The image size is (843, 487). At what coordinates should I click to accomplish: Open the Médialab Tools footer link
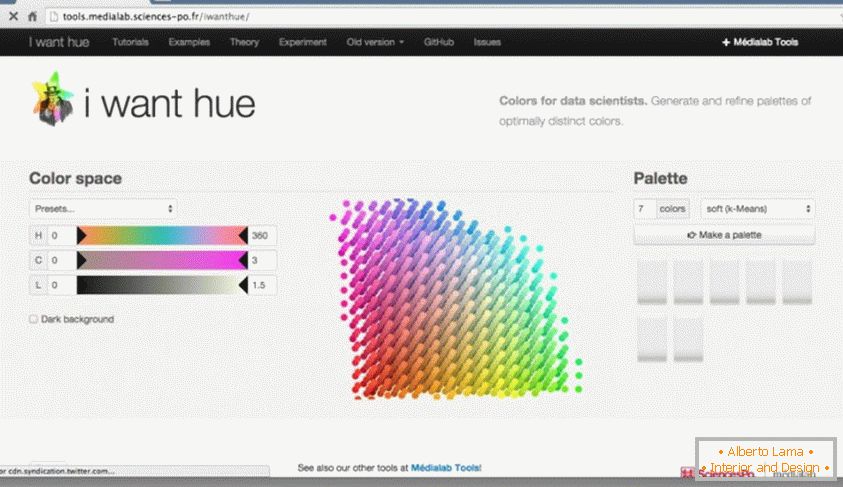click(x=445, y=468)
